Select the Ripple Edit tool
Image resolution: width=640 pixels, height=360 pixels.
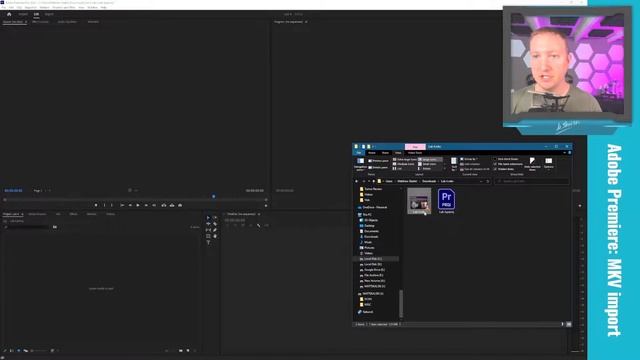208,224
